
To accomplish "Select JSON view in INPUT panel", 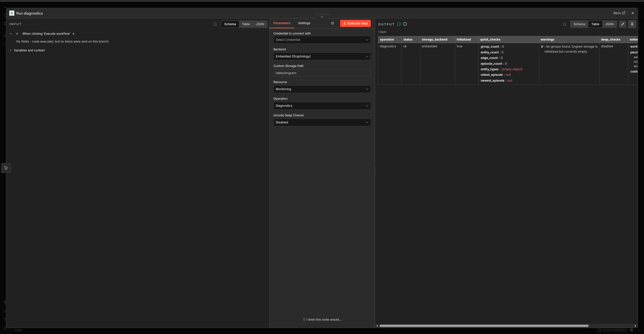I will (x=260, y=24).
